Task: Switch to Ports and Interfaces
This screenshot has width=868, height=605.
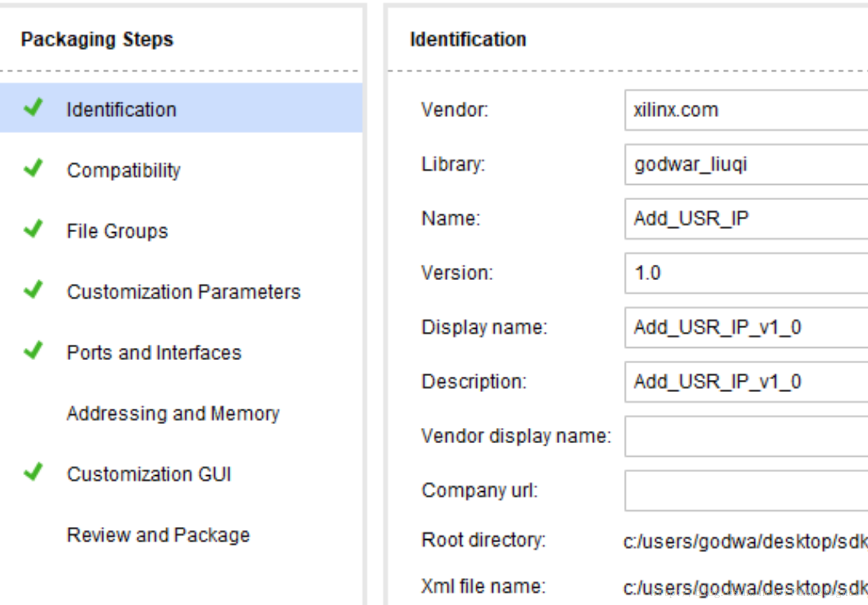Action: 154,352
